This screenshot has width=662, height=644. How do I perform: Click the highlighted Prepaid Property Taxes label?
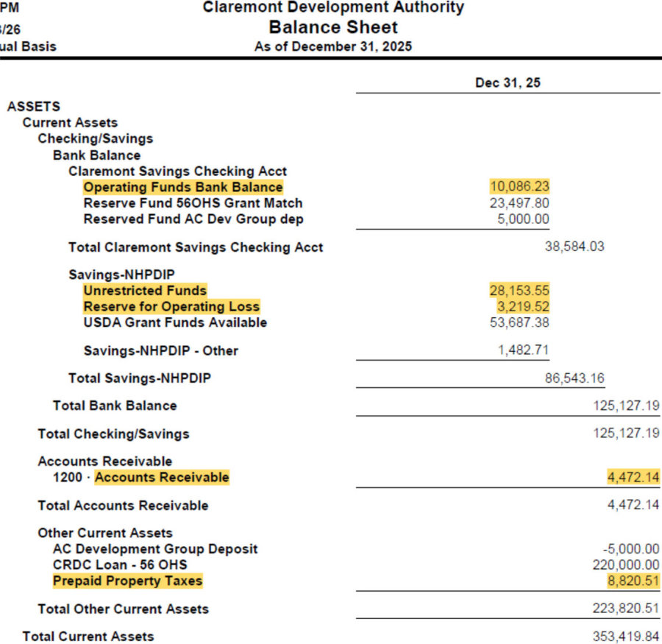click(127, 581)
